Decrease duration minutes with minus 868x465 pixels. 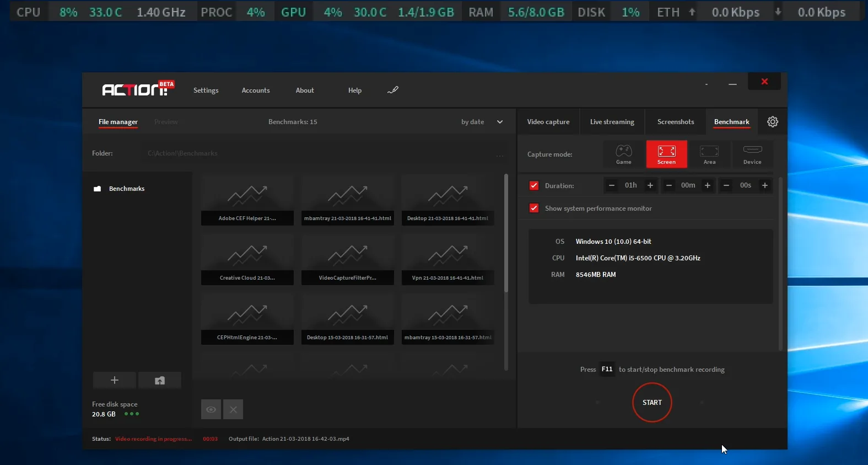pyautogui.click(x=669, y=185)
